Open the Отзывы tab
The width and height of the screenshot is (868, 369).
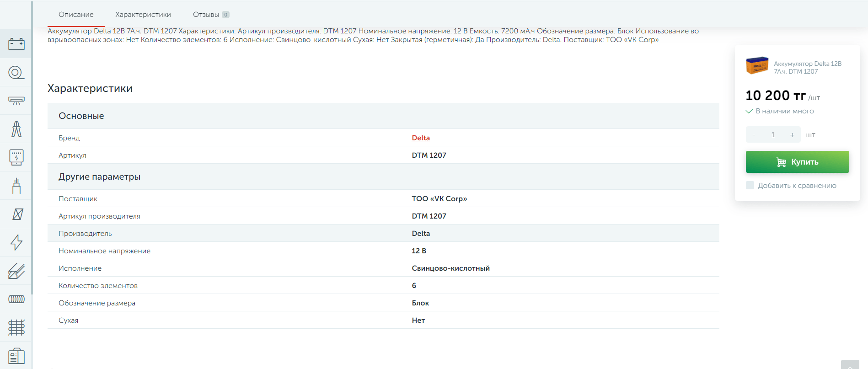point(211,15)
